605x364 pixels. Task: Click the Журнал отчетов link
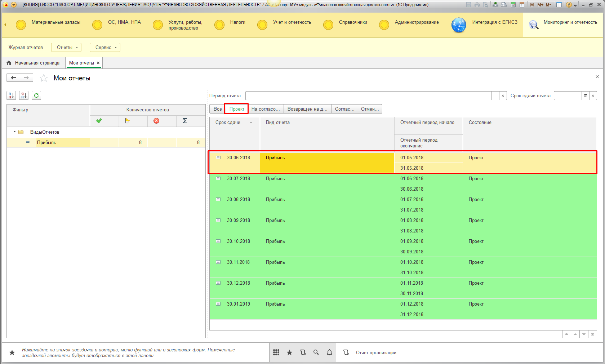[x=26, y=47]
